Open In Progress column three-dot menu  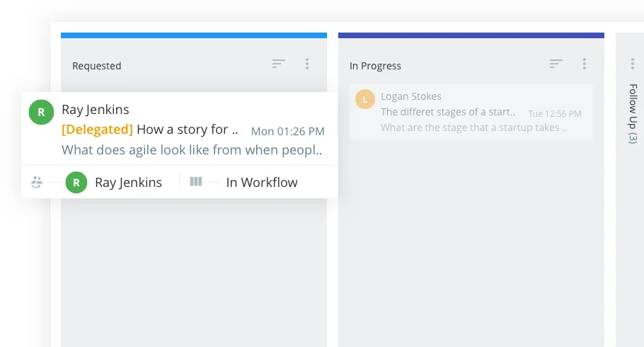coord(585,64)
